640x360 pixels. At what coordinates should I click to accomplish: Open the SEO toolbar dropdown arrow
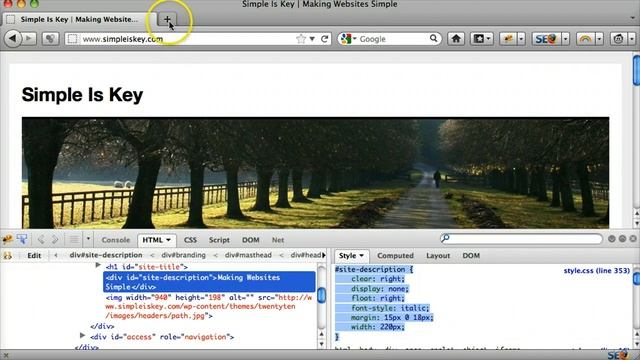(x=565, y=39)
